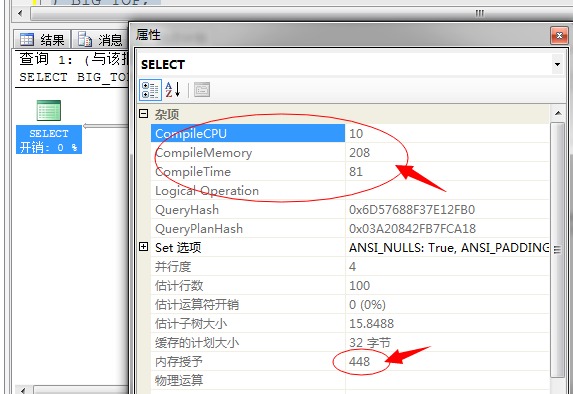Click the 查询 1 query text header
The width and height of the screenshot is (573, 394).
pos(73,68)
